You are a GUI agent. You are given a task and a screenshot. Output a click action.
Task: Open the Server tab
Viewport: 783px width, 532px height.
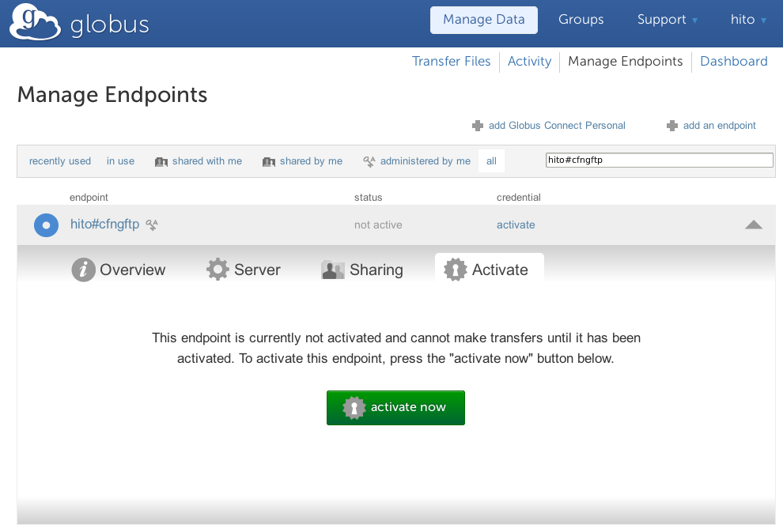[x=244, y=270]
